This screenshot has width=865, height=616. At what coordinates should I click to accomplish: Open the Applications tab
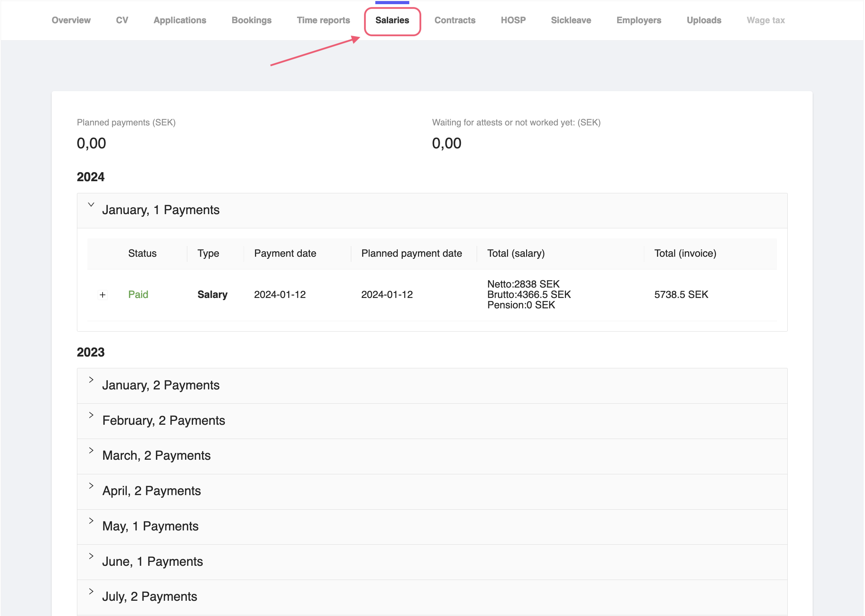point(180,20)
